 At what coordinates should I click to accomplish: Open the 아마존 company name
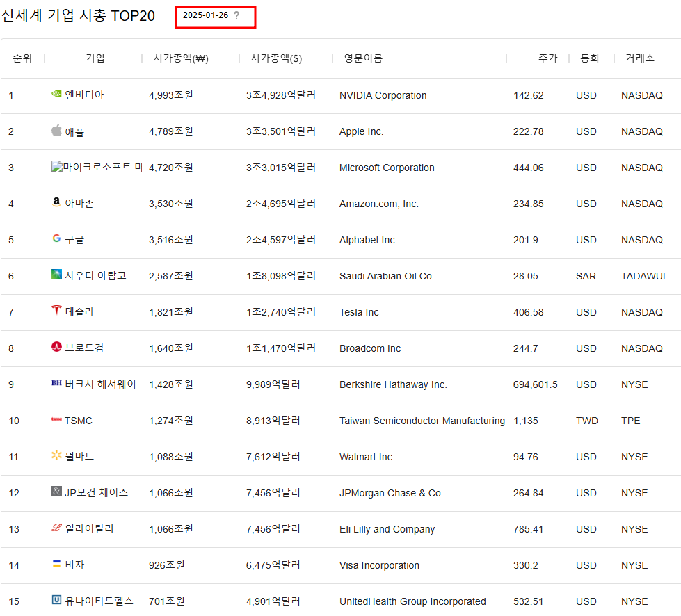pyautogui.click(x=79, y=203)
